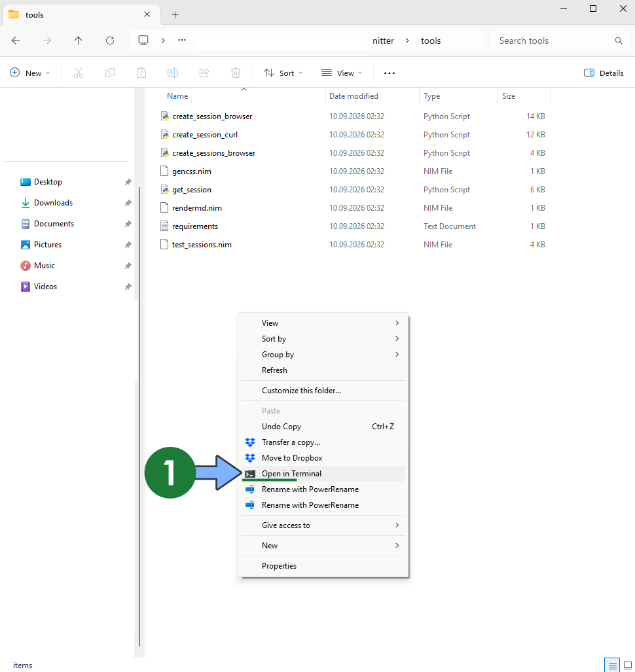The width and height of the screenshot is (635, 672).
Task: Expand the Sort by submenu
Action: click(x=323, y=338)
